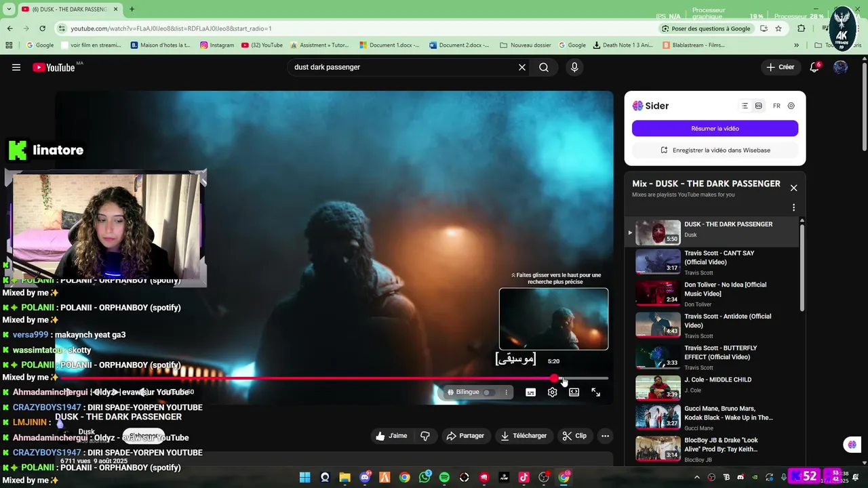The width and height of the screenshot is (868, 488).
Task: Open Chrome extensions puzzle icon
Action: point(802,28)
